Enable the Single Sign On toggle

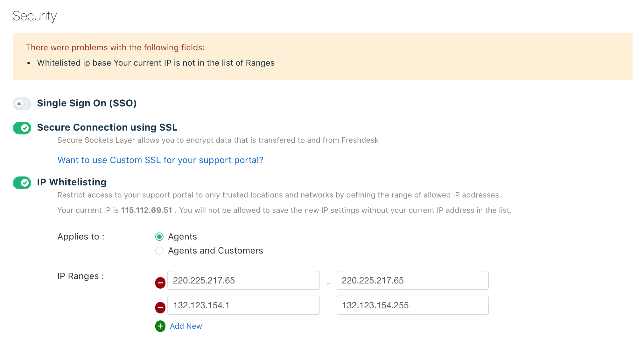(22, 104)
